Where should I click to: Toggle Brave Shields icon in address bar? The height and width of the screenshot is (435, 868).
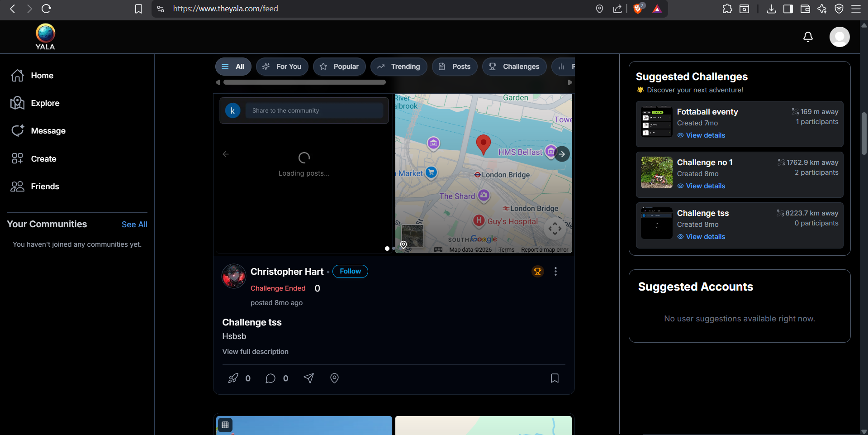point(638,9)
